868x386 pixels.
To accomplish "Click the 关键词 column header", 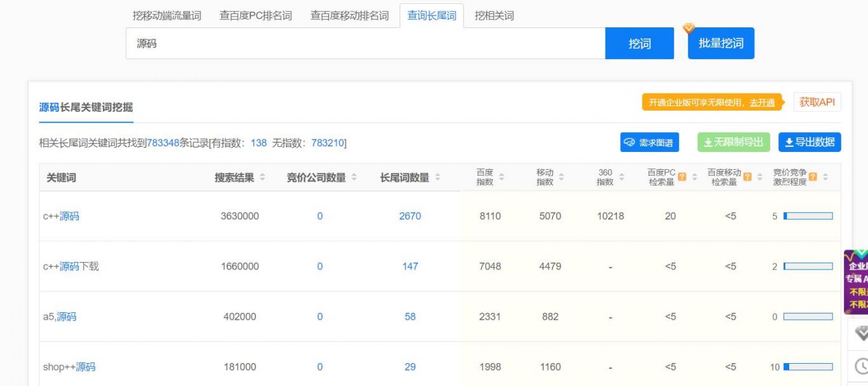I will pyautogui.click(x=61, y=177).
